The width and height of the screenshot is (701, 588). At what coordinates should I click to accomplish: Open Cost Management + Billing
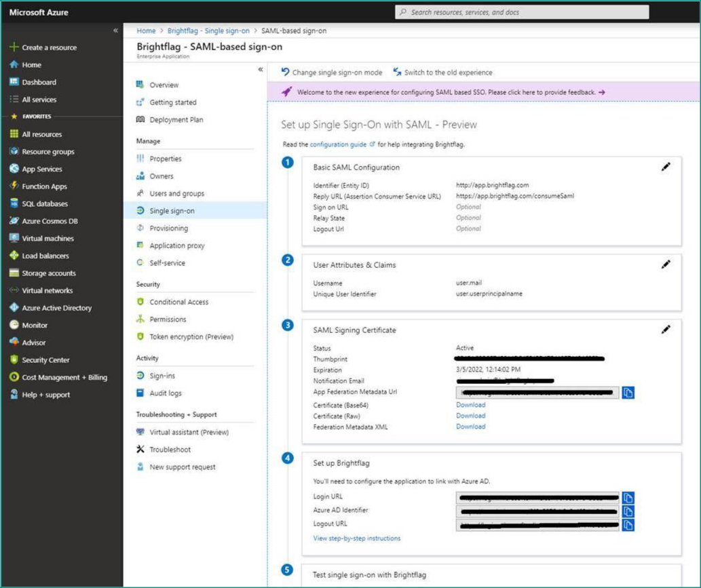pyautogui.click(x=64, y=377)
